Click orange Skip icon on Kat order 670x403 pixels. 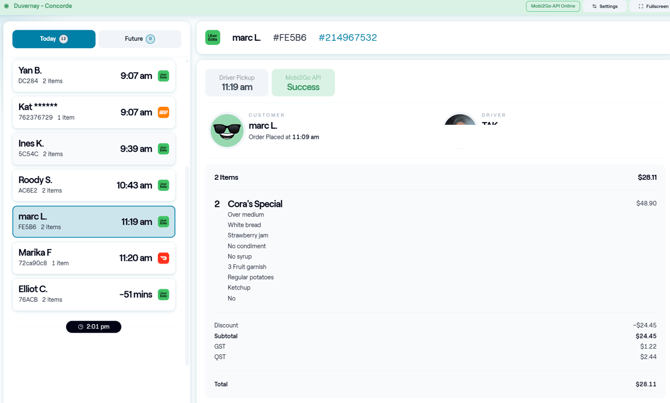pyautogui.click(x=164, y=112)
